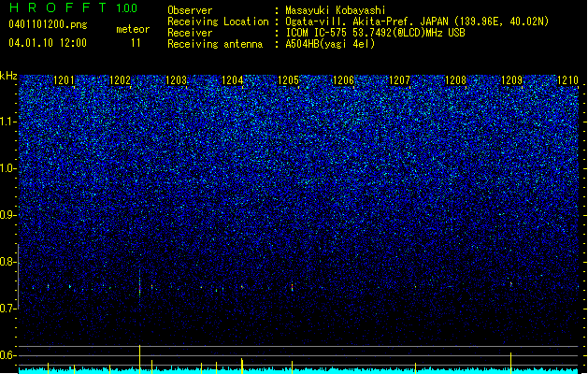
Task: Click the Receiving antenna label
Action: click(214, 44)
